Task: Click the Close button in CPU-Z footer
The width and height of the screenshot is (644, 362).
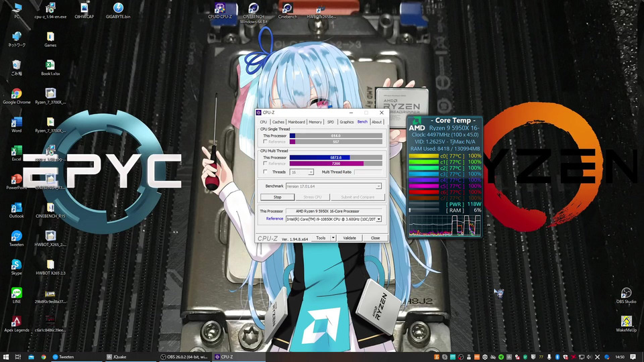Action: click(375, 238)
